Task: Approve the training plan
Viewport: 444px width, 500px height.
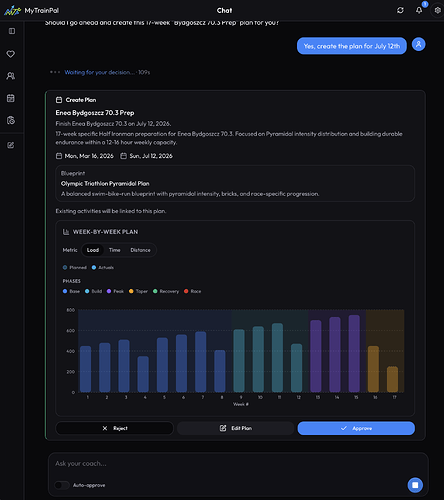Action: [356, 428]
